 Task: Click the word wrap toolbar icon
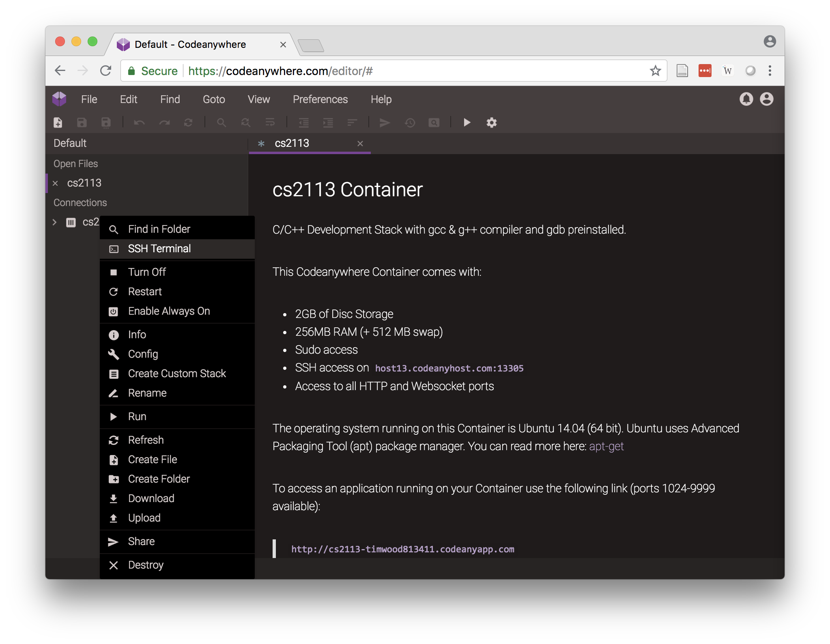[x=270, y=122]
